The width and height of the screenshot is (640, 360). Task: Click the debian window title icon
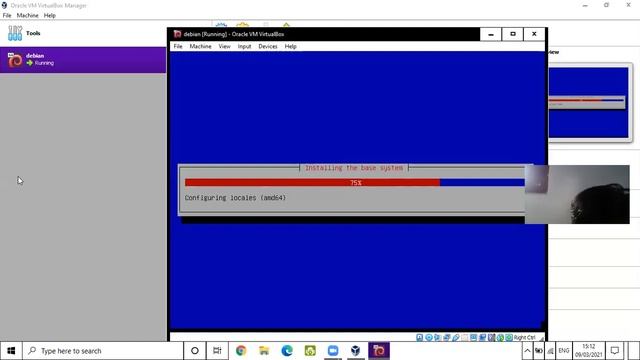[x=177, y=34]
